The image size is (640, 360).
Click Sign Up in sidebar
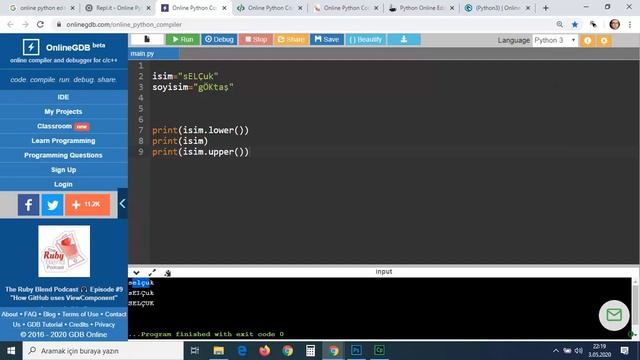click(63, 170)
